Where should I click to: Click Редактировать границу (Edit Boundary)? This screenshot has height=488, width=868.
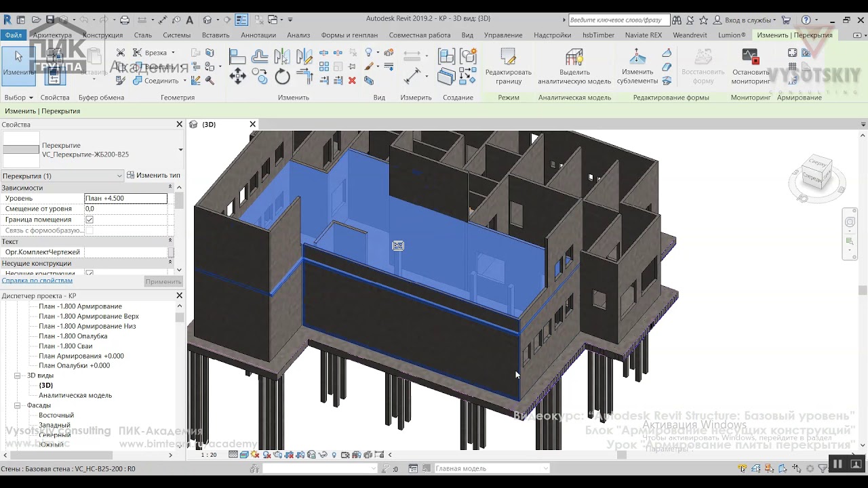pos(509,66)
